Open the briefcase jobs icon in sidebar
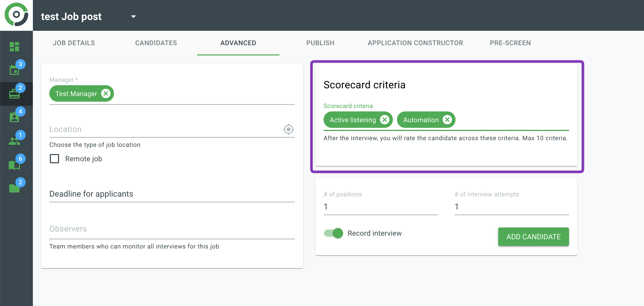The height and width of the screenshot is (306, 644). coord(14,94)
